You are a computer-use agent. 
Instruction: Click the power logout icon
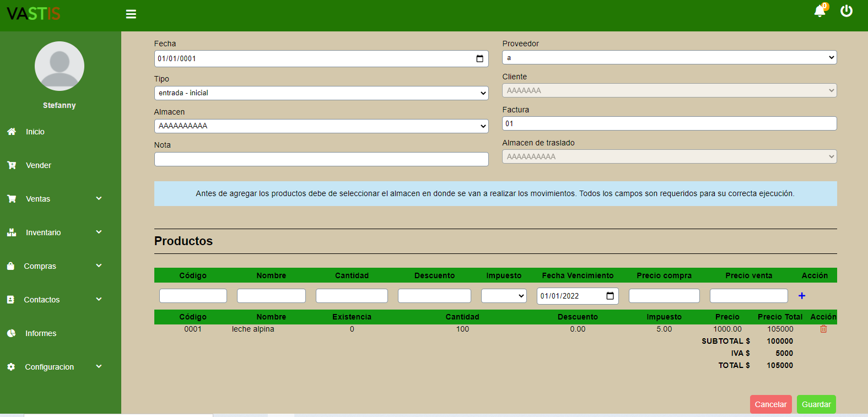847,10
